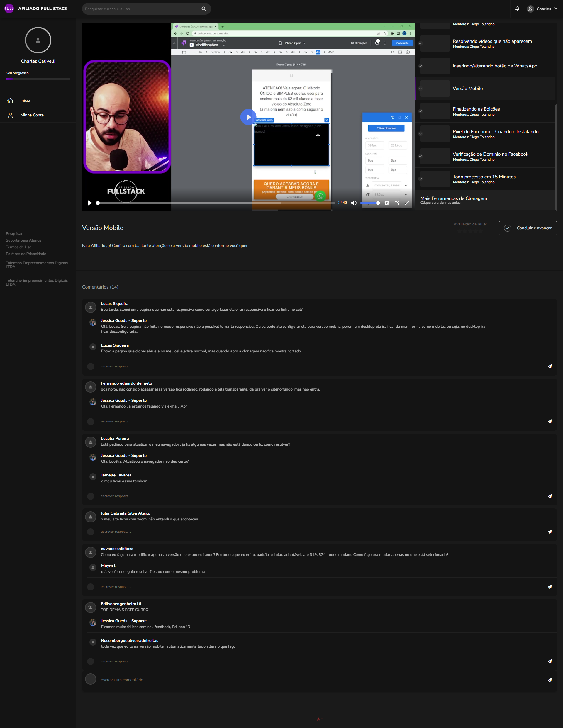The image size is (563, 728).
Task: Open Suporte para Alunos link
Action: tap(23, 240)
